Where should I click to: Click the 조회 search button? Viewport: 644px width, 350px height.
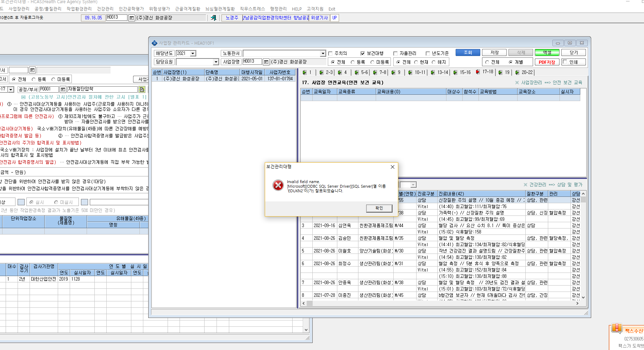tap(468, 52)
